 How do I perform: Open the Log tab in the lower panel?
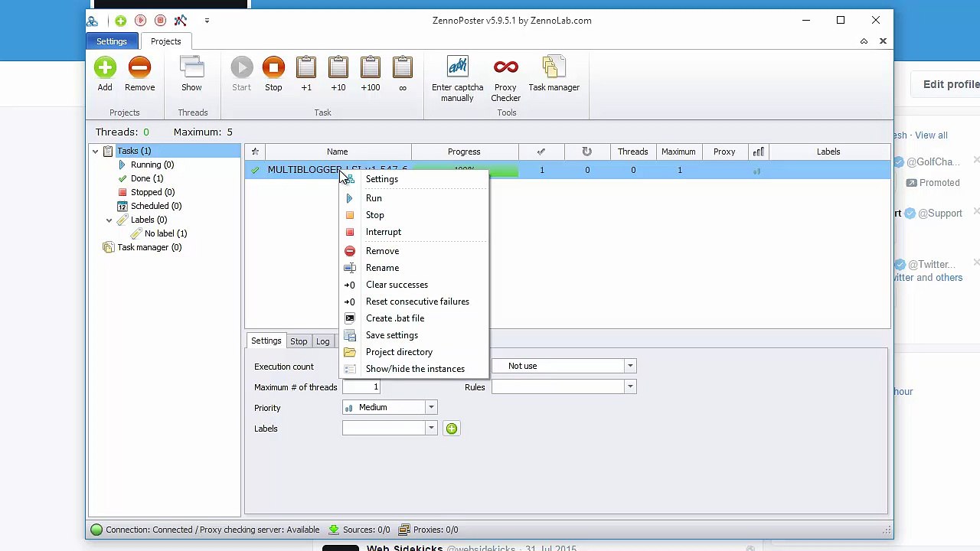(323, 341)
